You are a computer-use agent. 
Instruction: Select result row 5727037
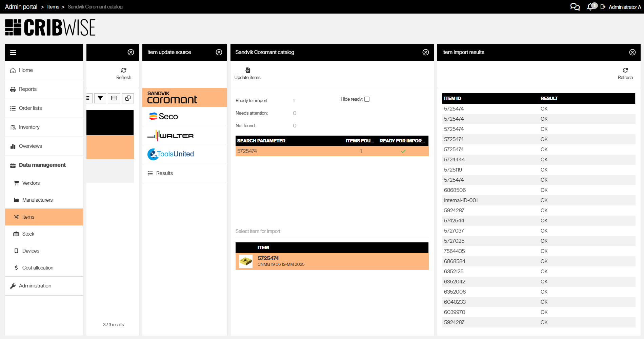[539, 231]
